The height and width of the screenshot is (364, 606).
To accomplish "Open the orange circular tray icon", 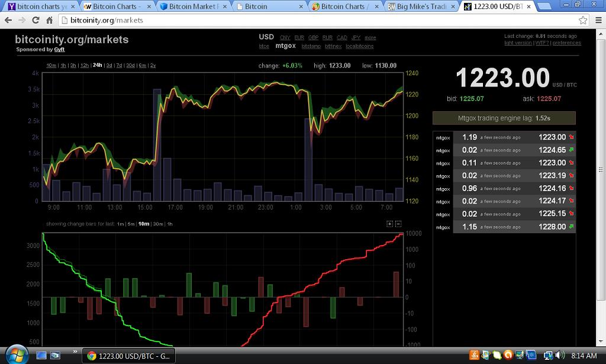I will [x=508, y=355].
